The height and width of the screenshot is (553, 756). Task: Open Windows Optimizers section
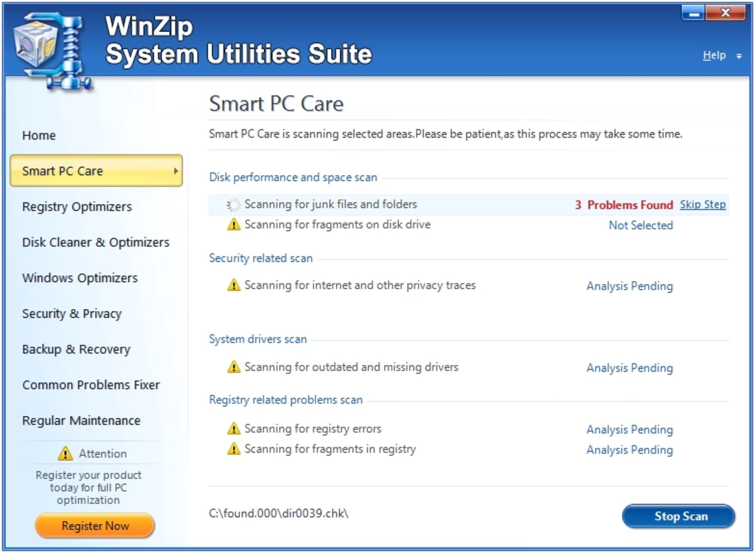pyautogui.click(x=79, y=278)
